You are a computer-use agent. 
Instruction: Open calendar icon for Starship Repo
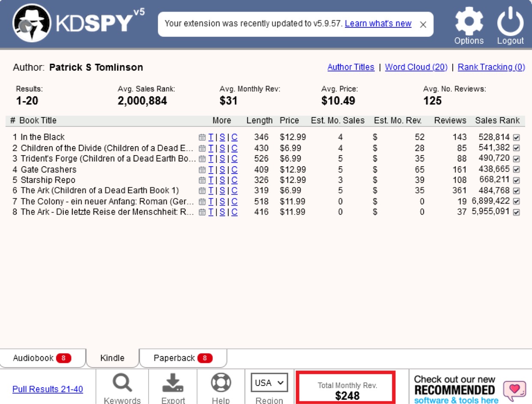click(202, 180)
